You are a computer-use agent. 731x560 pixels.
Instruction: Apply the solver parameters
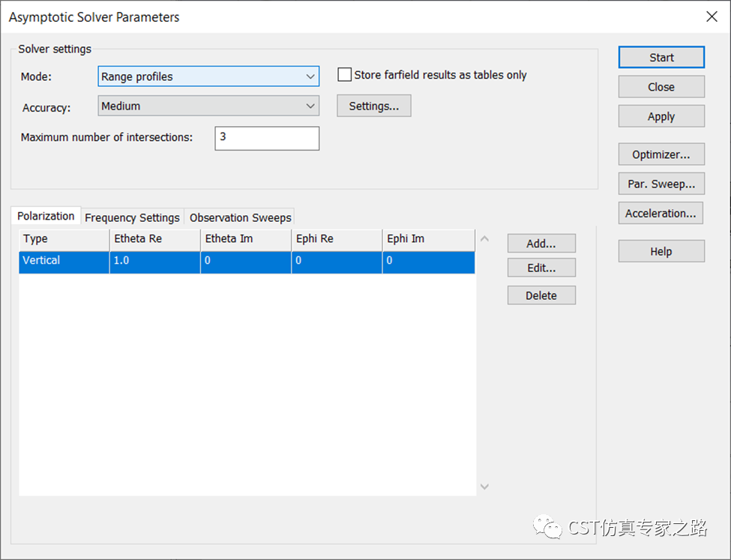coord(661,116)
